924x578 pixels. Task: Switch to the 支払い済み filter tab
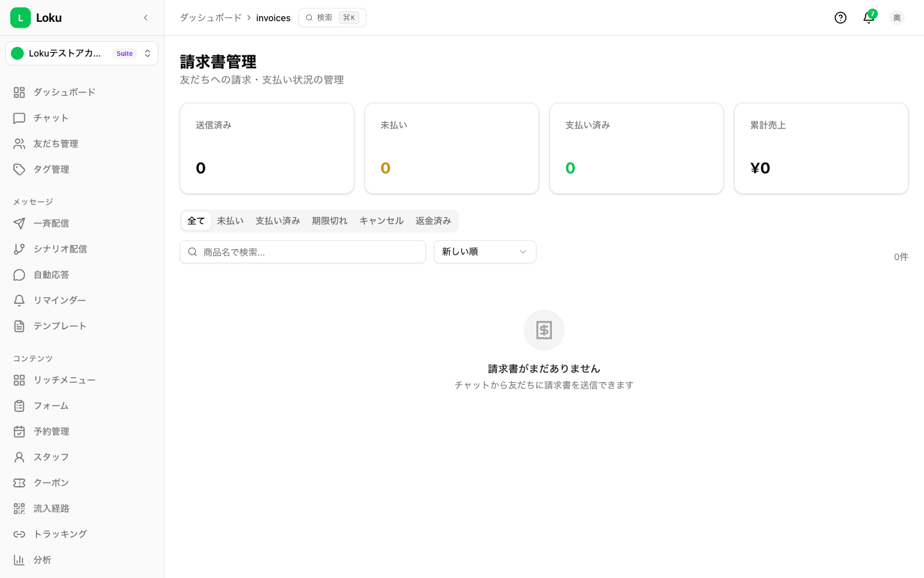278,221
